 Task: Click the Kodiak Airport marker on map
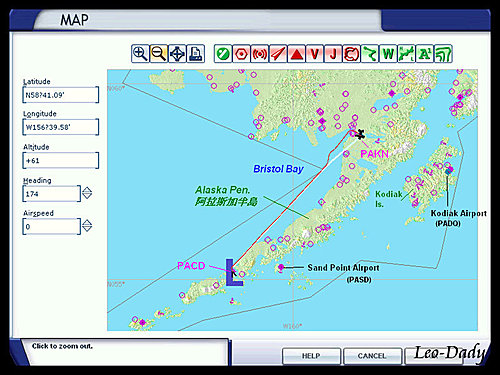(449, 171)
